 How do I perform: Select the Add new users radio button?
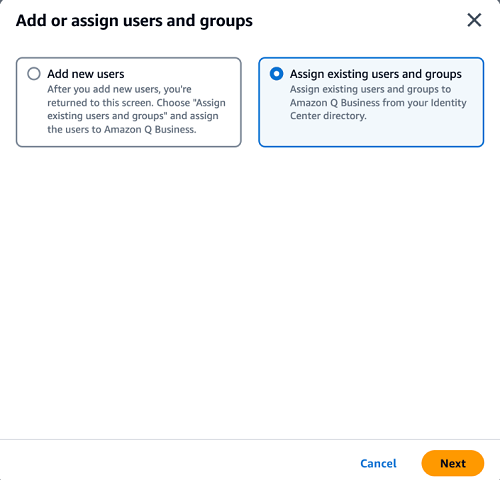(x=34, y=74)
